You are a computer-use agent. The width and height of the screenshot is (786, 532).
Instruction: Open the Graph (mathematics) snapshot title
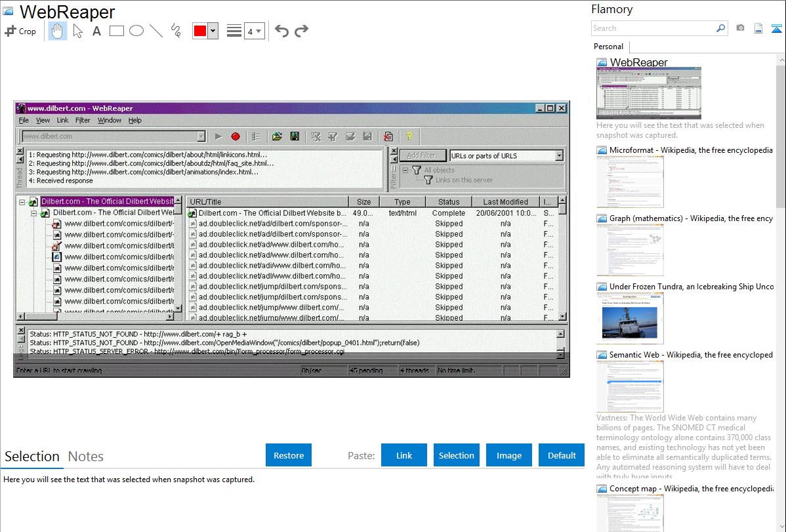click(x=691, y=218)
